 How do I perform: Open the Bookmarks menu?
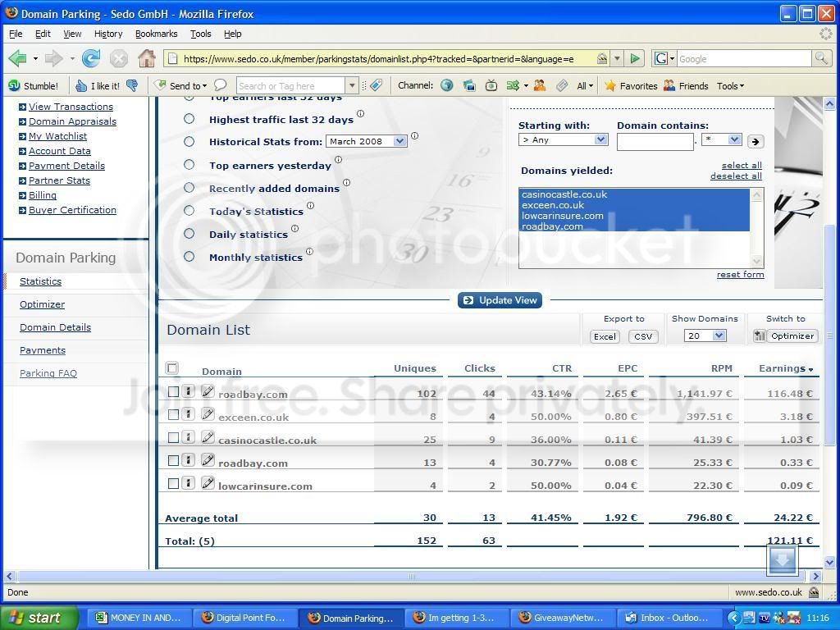point(157,34)
